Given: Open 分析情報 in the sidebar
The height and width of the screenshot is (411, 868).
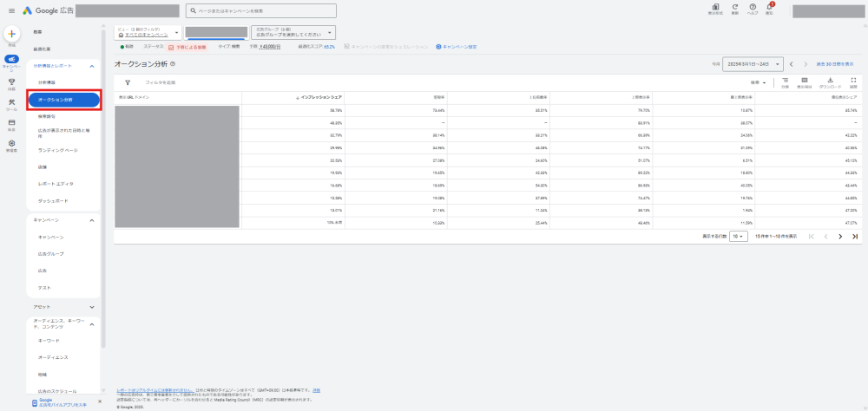Looking at the screenshot, I should (x=47, y=82).
